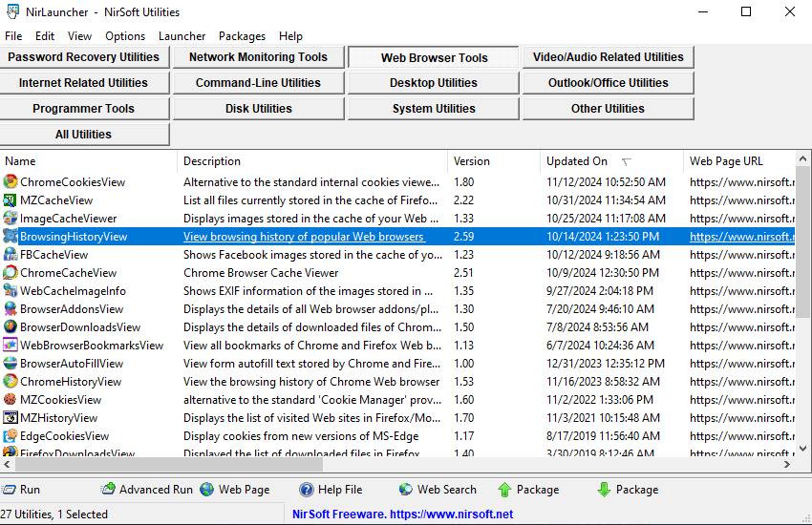Sort by the Name column header

pos(89,161)
